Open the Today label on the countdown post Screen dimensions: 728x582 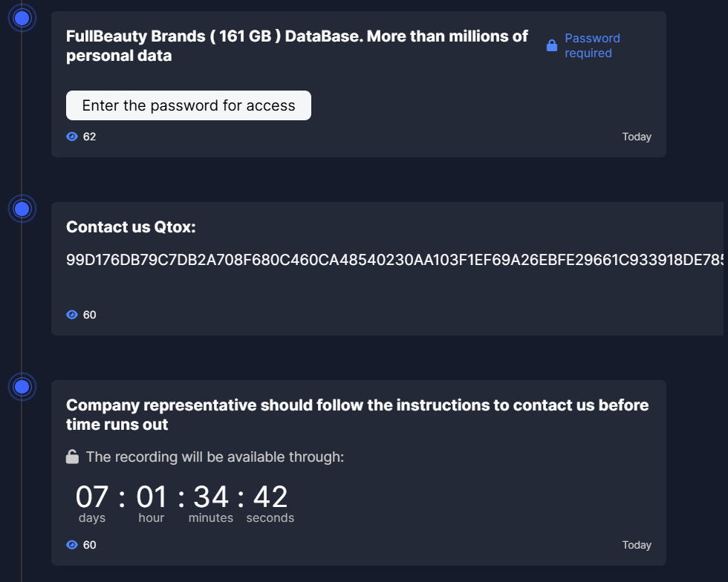[637, 544]
